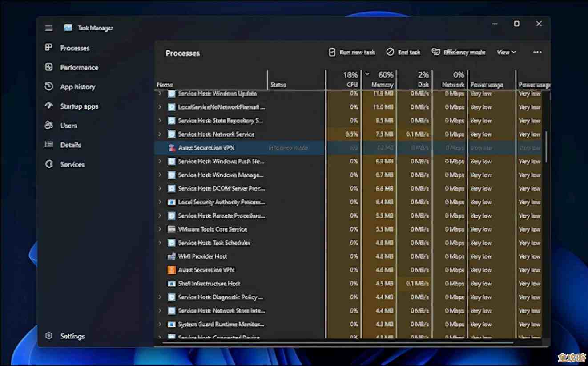Open the View dropdown
588x366 pixels.
(506, 52)
